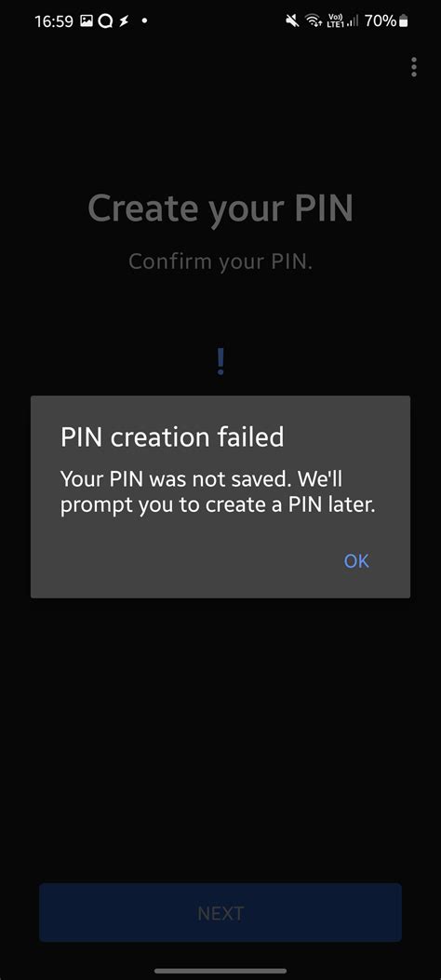Screen dimensions: 441x980
Task: Click the dimmed NEXT button
Action: [x=220, y=912]
